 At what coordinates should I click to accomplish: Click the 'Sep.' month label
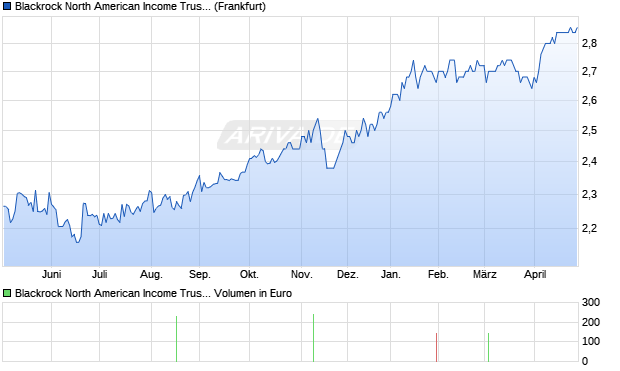(x=200, y=275)
